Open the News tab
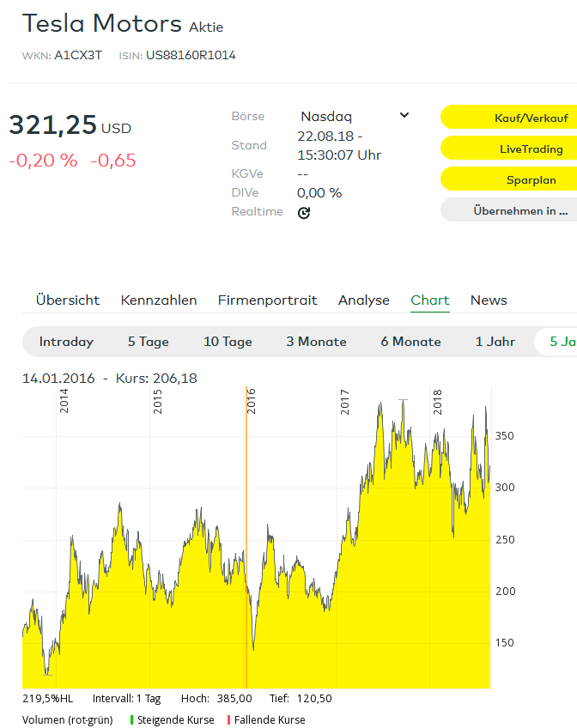Screen dimensions: 577x728 click(x=489, y=300)
